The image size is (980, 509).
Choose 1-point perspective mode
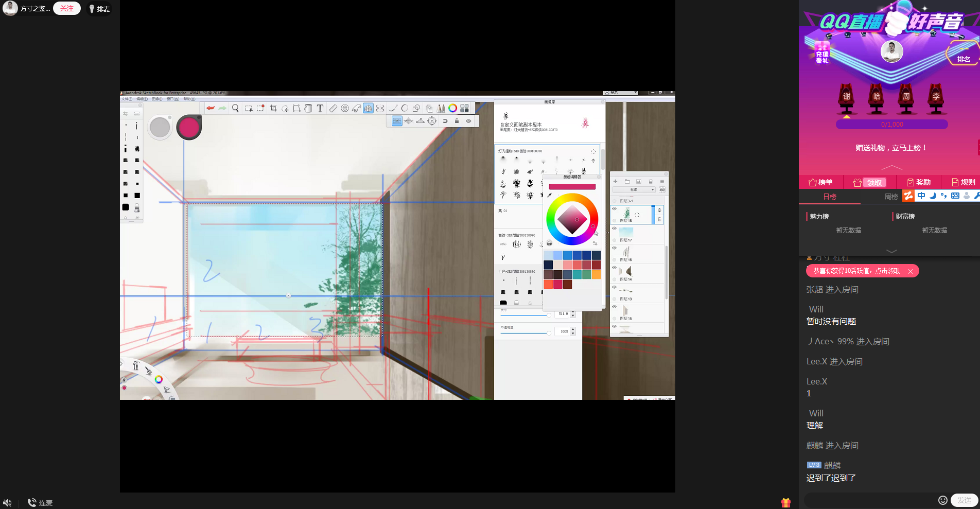click(397, 121)
